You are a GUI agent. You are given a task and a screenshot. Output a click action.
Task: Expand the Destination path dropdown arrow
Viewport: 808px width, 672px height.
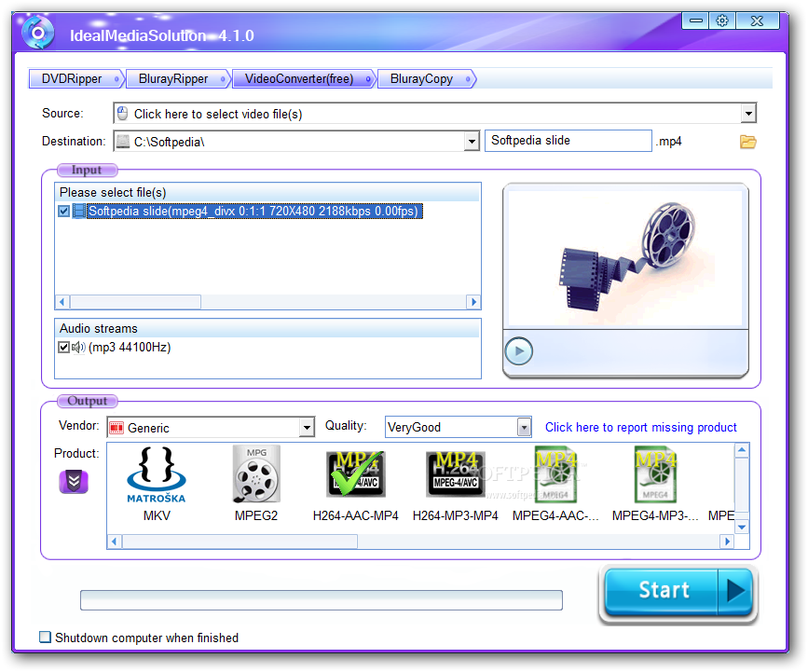[472, 141]
